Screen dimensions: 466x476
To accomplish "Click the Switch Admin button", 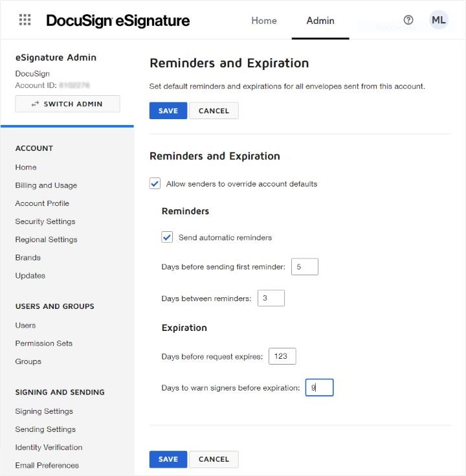I will 68,104.
